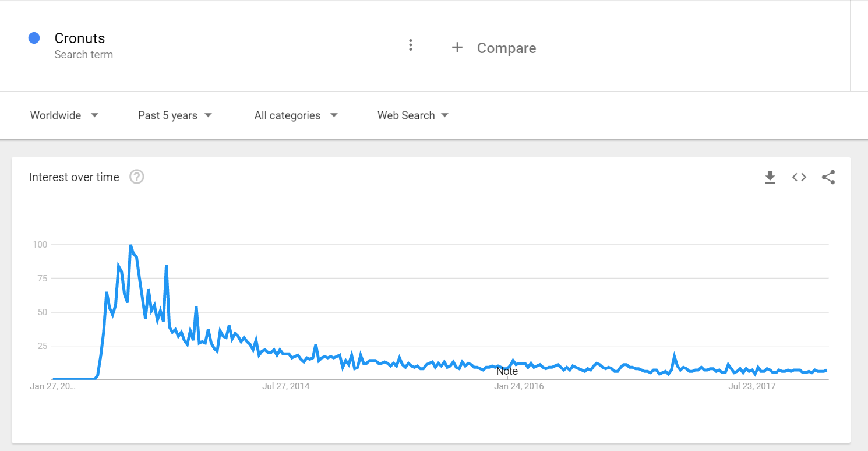Click the 100 value on the y-axis
Viewport: 868px width, 451px height.
pyautogui.click(x=40, y=244)
